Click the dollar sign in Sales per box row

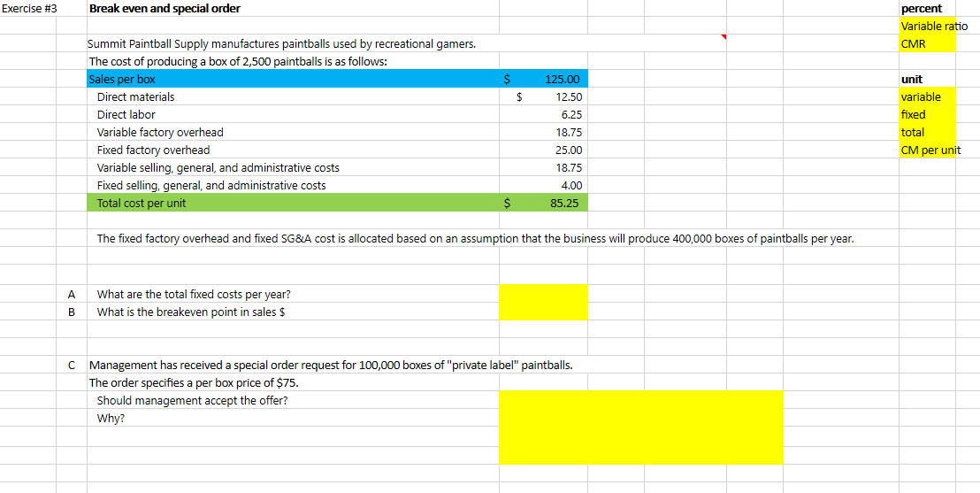click(x=508, y=80)
